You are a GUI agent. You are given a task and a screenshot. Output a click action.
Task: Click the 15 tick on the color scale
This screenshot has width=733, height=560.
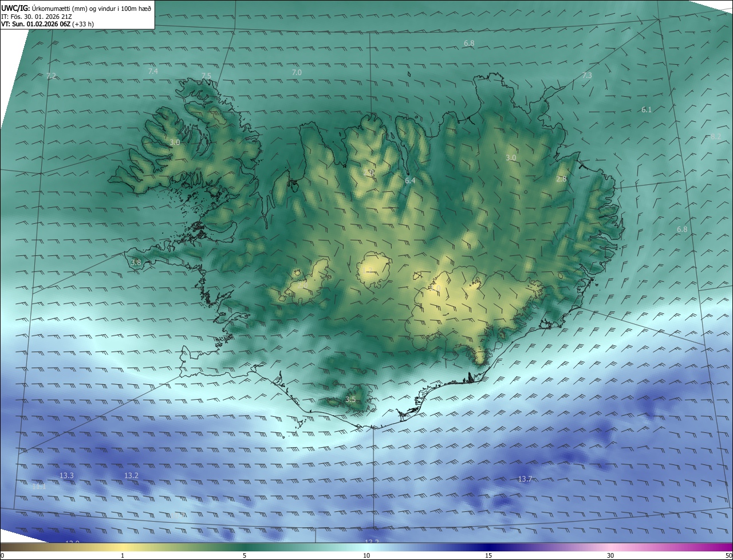pyautogui.click(x=488, y=555)
